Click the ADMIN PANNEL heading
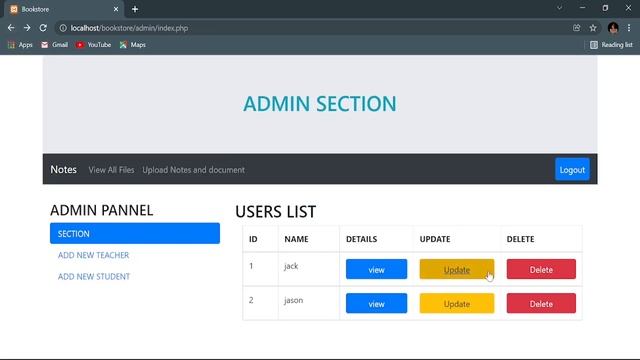The height and width of the screenshot is (360, 640). pyautogui.click(x=102, y=210)
